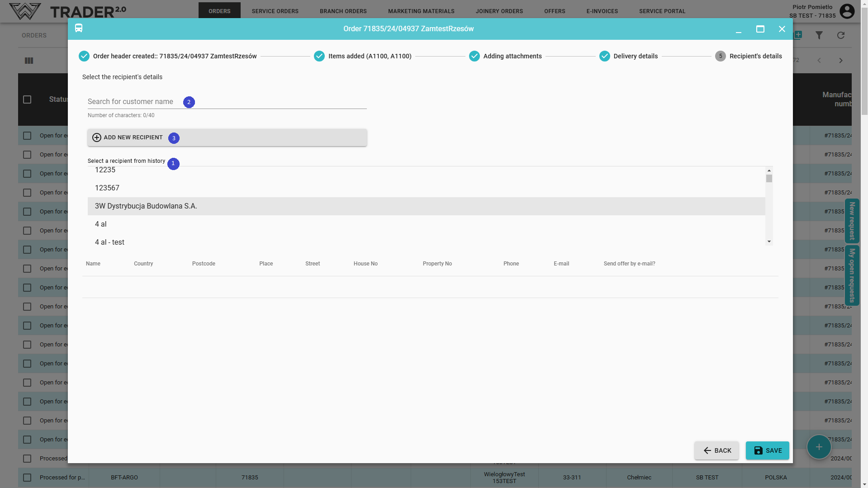868x488 pixels.
Task: Click the bus icon in dialog header
Action: (x=79, y=28)
